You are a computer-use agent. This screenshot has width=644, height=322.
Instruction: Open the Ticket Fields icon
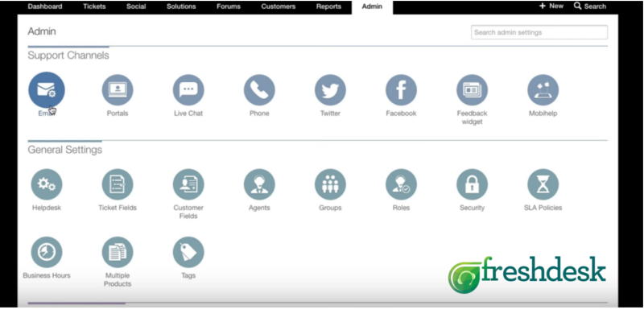pos(118,184)
